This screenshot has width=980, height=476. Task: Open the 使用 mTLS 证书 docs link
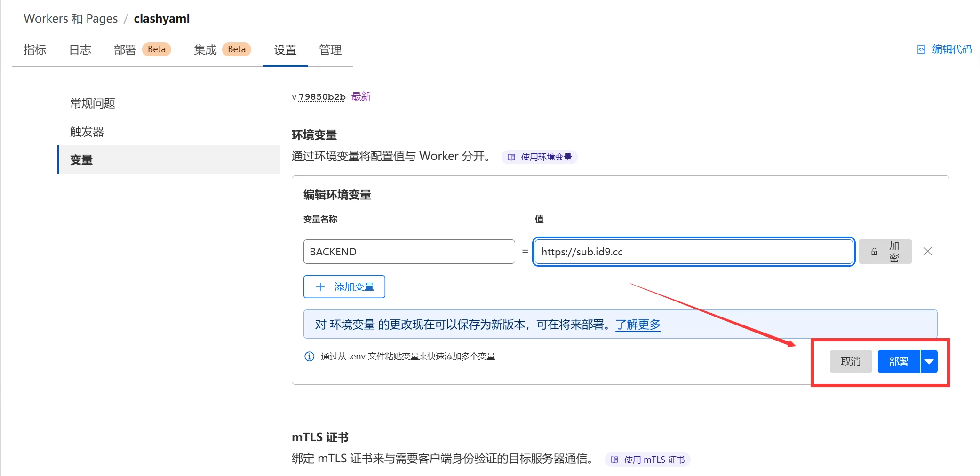[647, 460]
